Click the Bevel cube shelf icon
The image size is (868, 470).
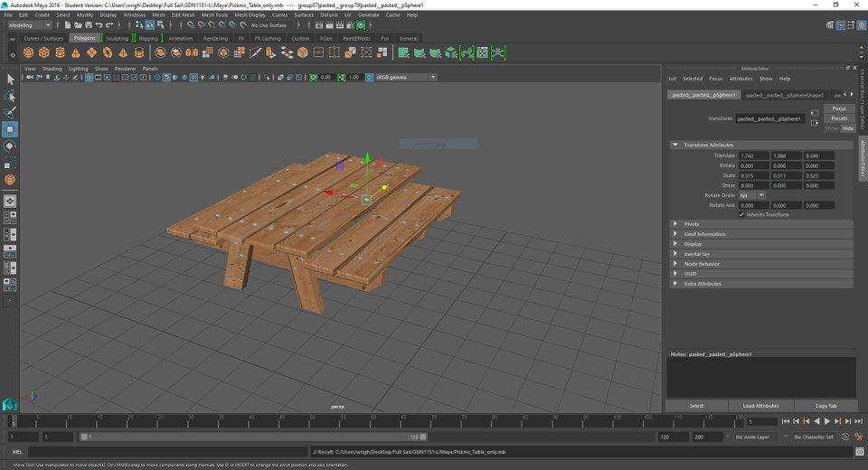click(x=302, y=52)
